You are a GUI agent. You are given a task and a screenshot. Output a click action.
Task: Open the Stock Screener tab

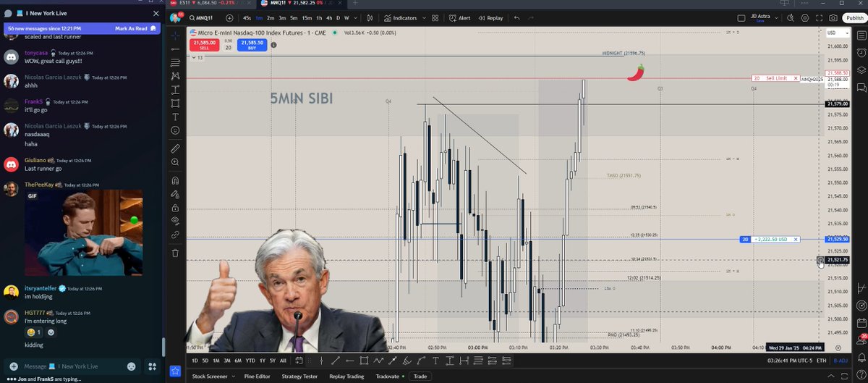209,376
